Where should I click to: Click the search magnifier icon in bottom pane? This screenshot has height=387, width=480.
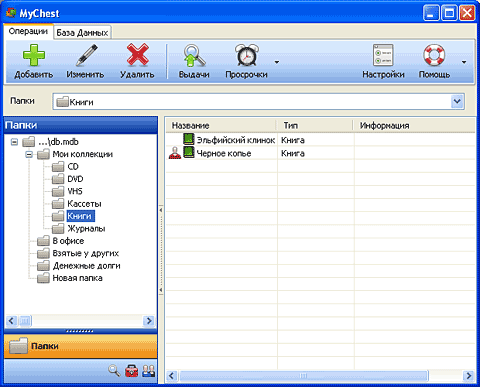(114, 371)
